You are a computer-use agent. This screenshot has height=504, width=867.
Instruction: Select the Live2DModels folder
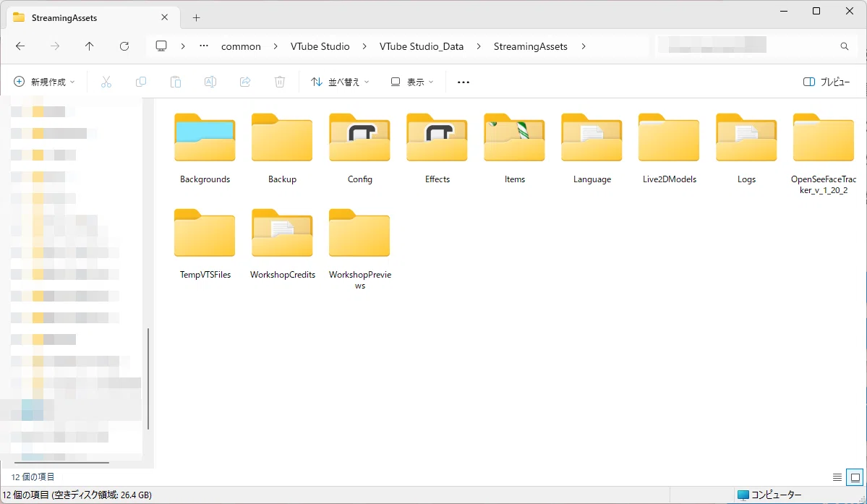click(x=669, y=148)
